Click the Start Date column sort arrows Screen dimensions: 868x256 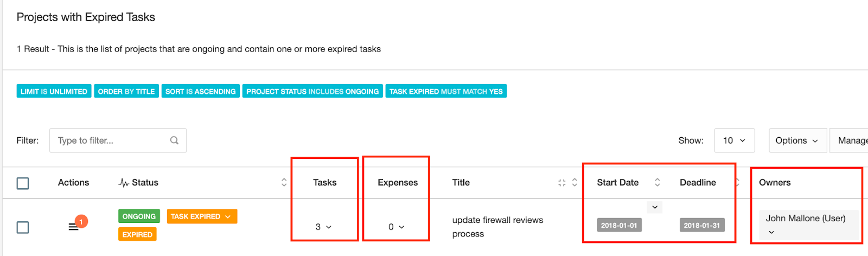pyautogui.click(x=657, y=182)
